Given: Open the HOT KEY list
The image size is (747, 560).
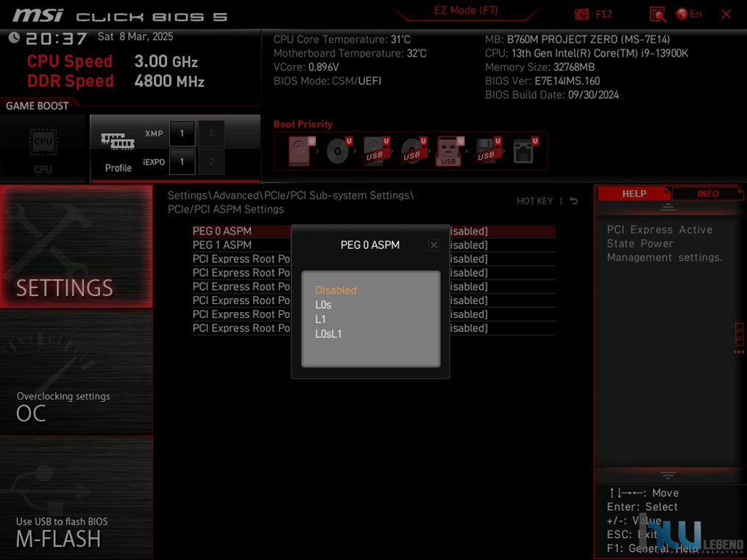Looking at the screenshot, I should 534,201.
